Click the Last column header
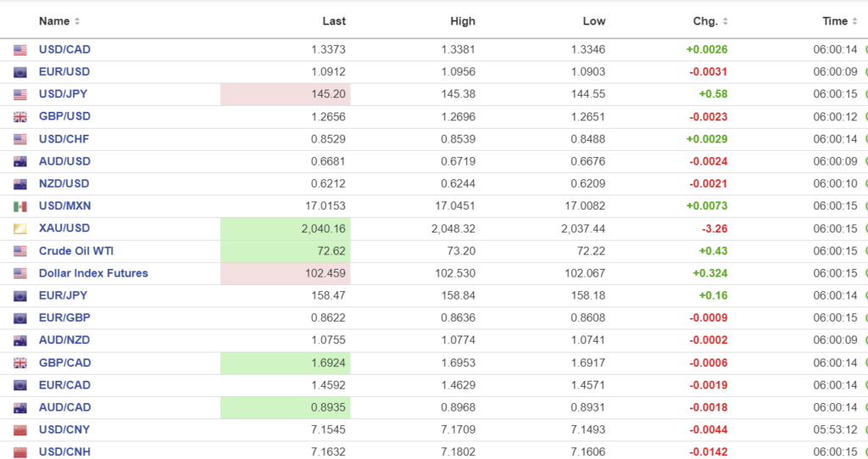This screenshot has height=459, width=868. 334,21
